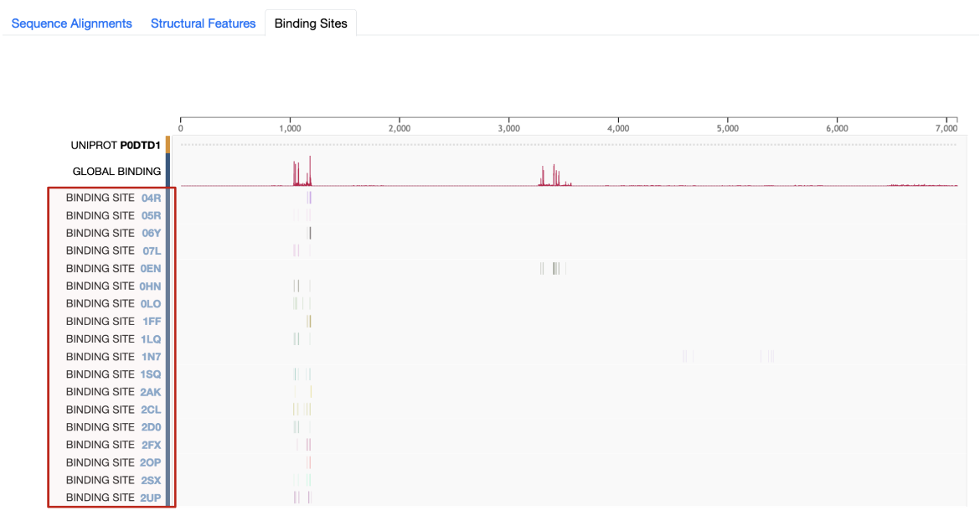
Task: Select the 2CL binding site link
Action: pos(151,410)
